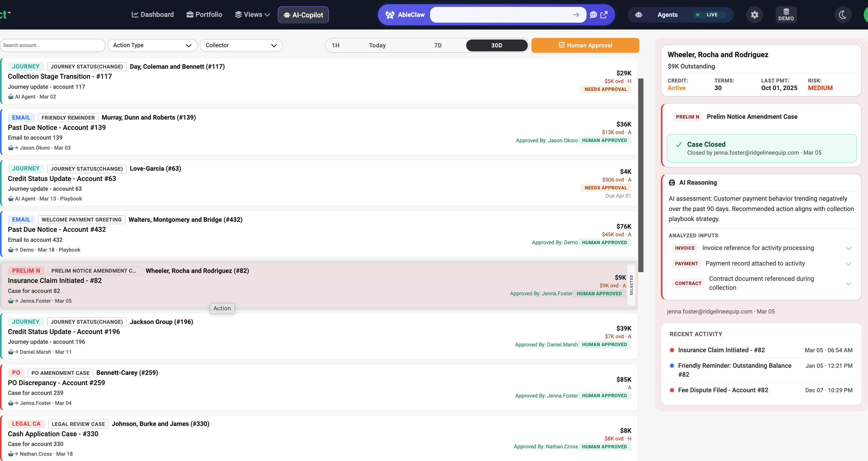Click the Action button on selected activity
The height and width of the screenshot is (461, 868).
pyautogui.click(x=222, y=308)
